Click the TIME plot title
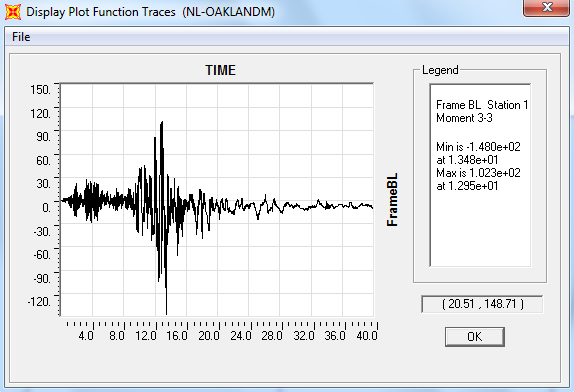Screen dimensions: 574x392 220,70
